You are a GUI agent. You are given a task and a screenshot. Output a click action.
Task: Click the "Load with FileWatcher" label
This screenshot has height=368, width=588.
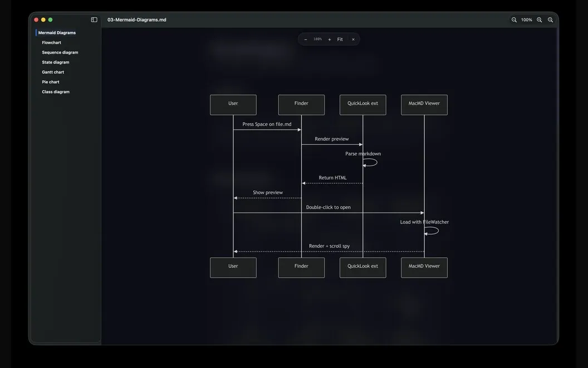click(424, 222)
